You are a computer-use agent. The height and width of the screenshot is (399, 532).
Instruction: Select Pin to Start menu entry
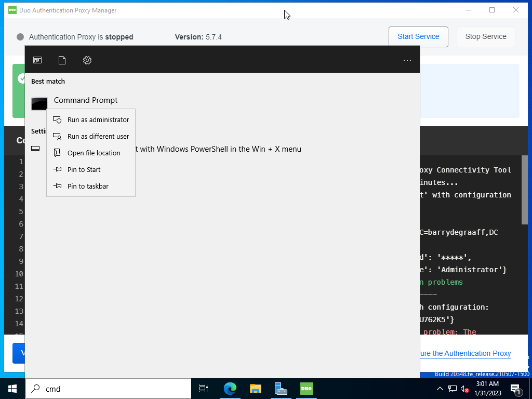(x=91, y=170)
